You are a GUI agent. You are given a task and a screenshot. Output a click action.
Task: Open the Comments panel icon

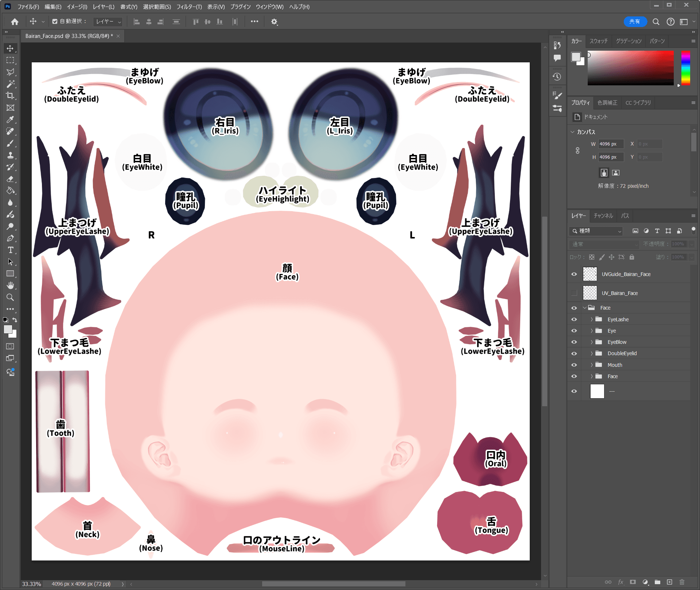tap(557, 58)
